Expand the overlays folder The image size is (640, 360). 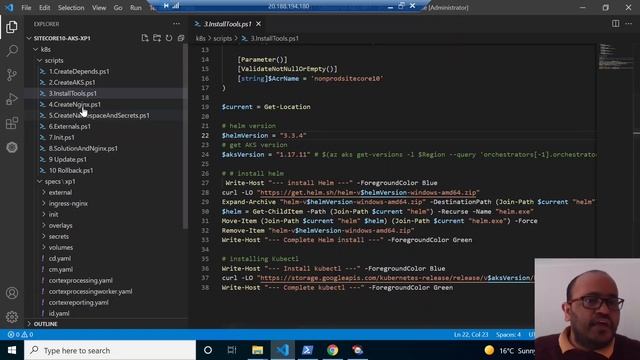[x=60, y=225]
